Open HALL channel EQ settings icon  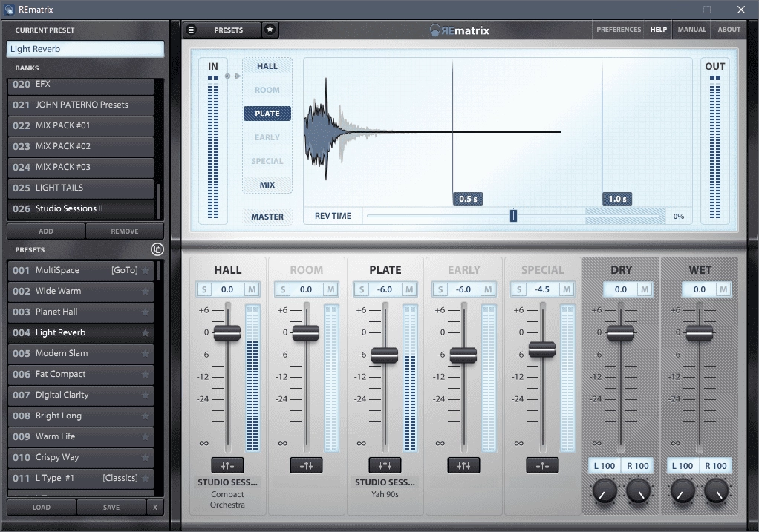227,466
